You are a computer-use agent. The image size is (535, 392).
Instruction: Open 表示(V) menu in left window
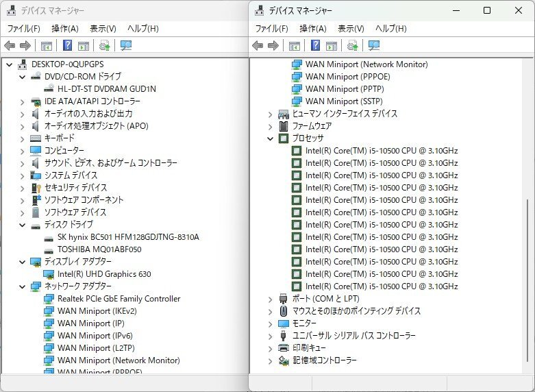[x=103, y=29]
